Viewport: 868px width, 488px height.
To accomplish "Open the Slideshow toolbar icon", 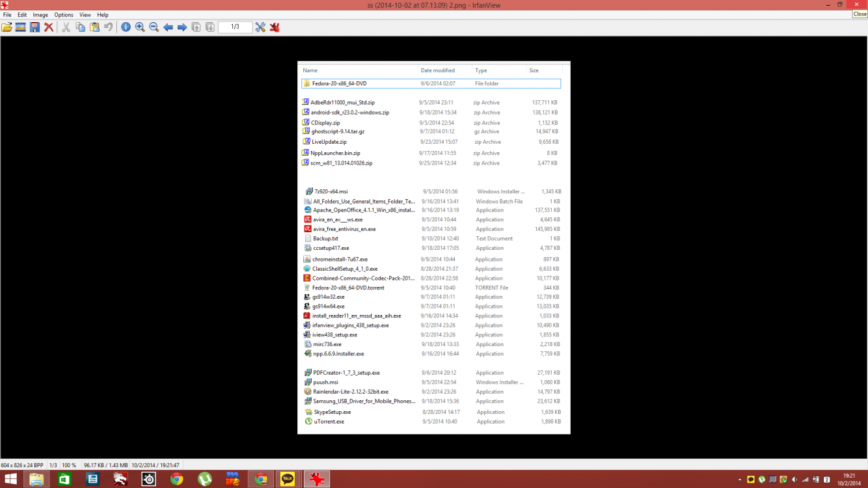I will 21,27.
